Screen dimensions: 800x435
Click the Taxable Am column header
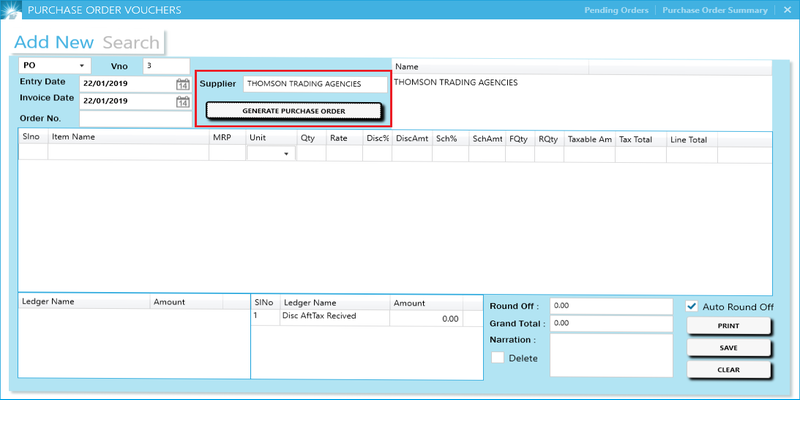tap(589, 139)
